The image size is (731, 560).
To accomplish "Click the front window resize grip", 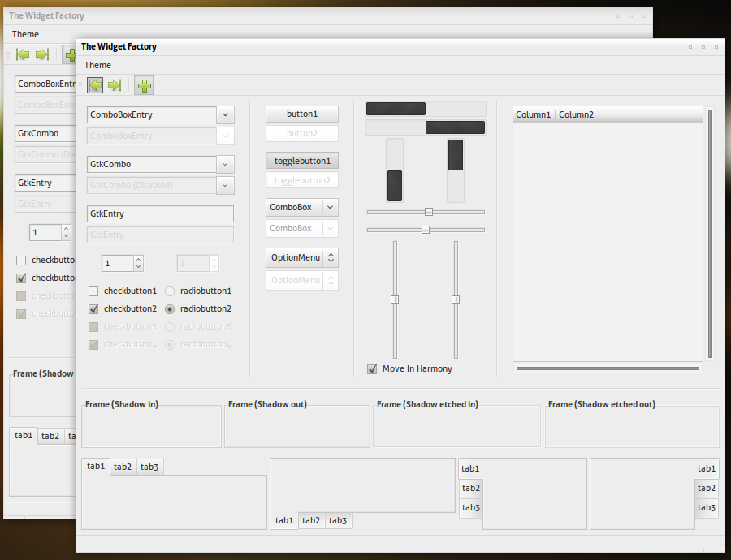I will pyautogui.click(x=720, y=543).
